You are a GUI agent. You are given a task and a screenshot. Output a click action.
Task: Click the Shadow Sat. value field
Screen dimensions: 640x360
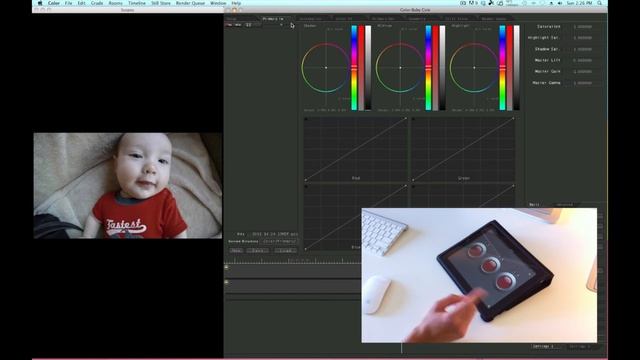583,49
